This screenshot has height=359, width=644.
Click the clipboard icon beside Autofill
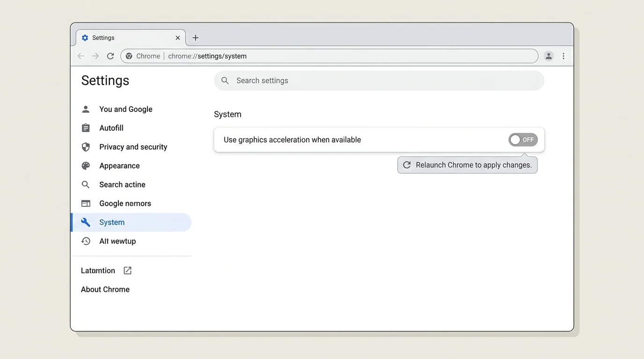click(x=86, y=128)
